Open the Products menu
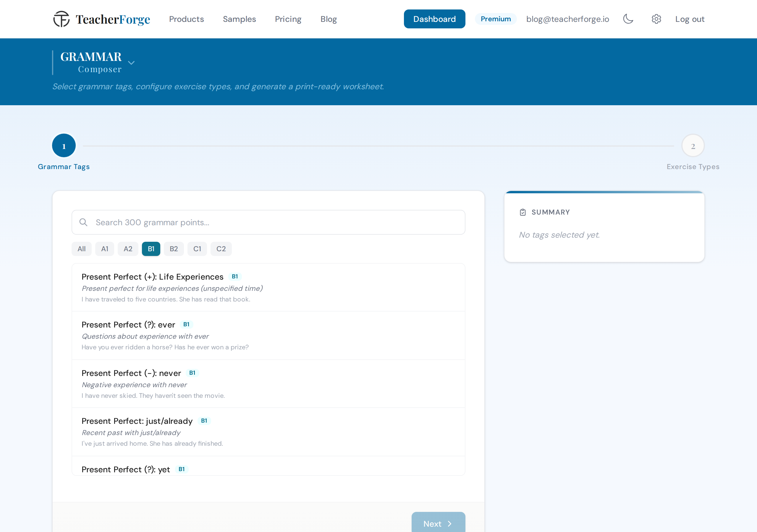 point(186,19)
